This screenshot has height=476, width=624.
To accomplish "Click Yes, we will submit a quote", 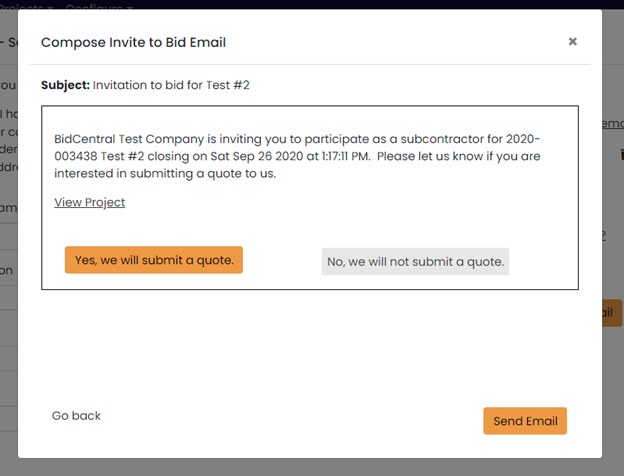I will pos(154,260).
